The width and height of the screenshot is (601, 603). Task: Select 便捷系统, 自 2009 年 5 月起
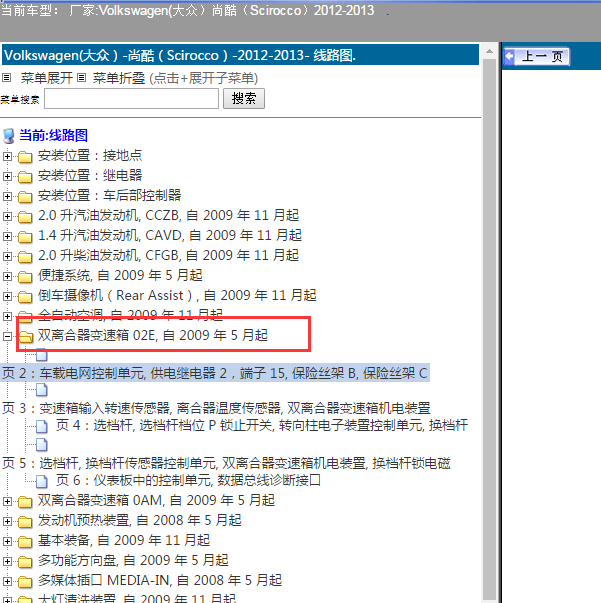(x=120, y=275)
